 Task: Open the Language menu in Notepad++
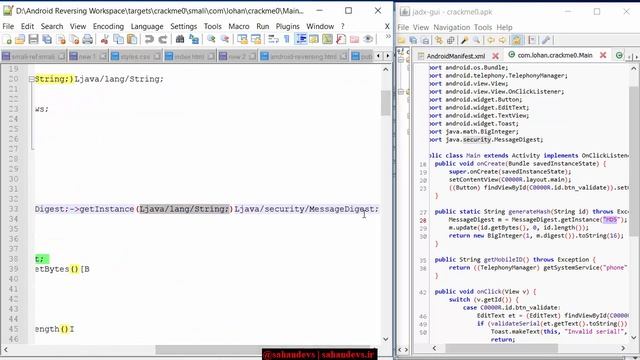147,26
